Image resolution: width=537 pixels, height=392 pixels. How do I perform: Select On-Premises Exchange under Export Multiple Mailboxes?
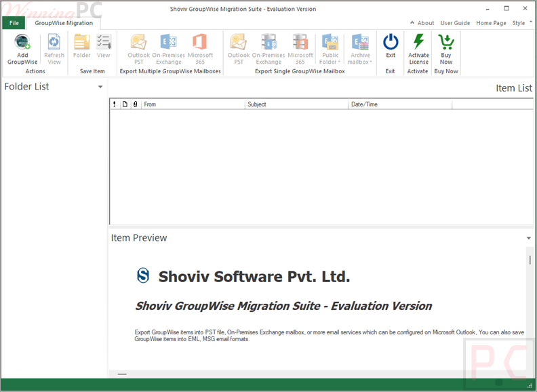[x=169, y=49]
